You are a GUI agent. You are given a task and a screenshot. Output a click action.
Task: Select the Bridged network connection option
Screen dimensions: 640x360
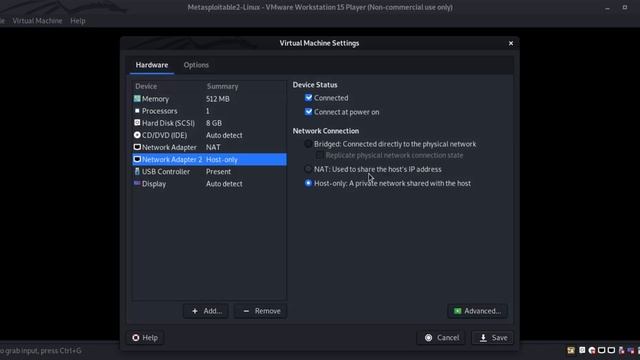tap(308, 144)
